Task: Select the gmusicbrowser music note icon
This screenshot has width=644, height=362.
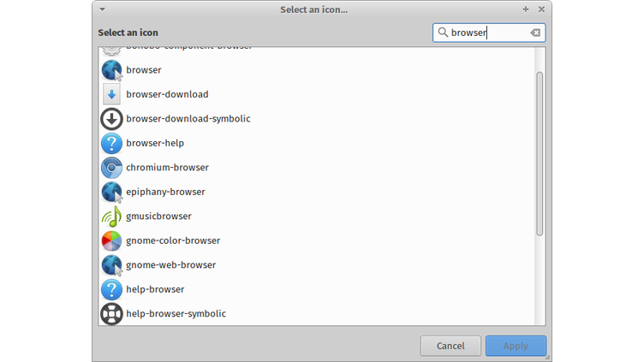Action: click(x=112, y=217)
